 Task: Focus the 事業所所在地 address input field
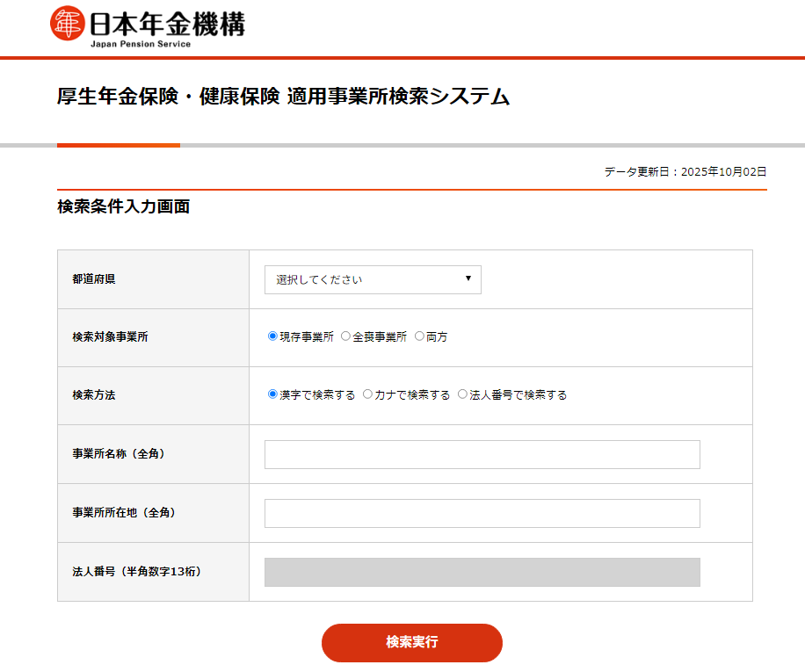tap(482, 513)
